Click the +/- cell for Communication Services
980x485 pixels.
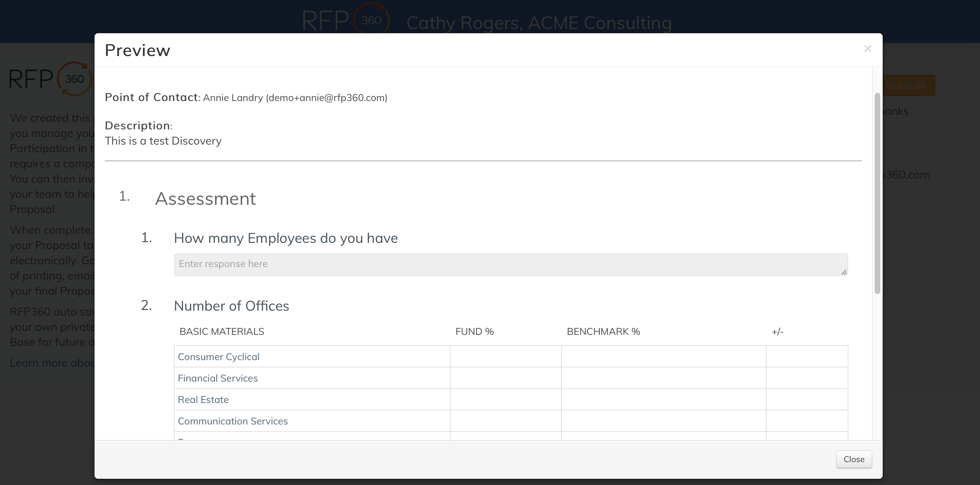tap(807, 421)
